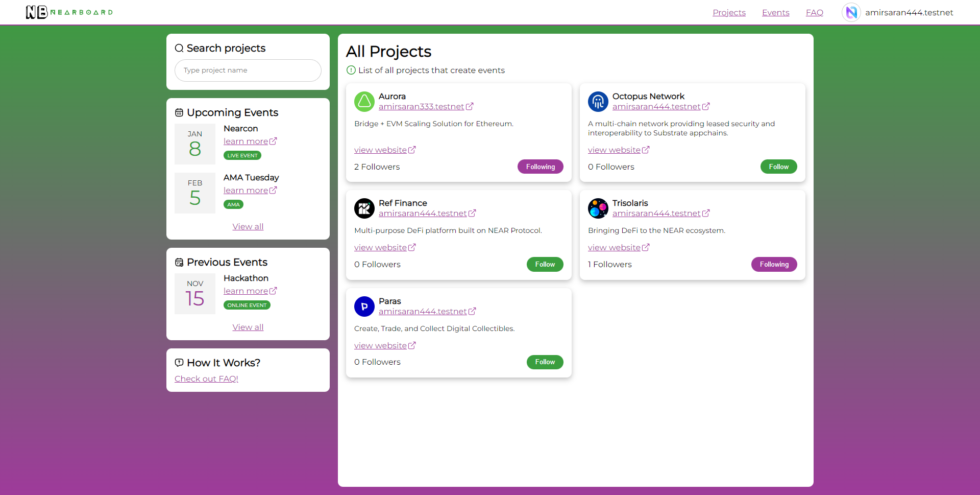This screenshot has width=980, height=495.
Task: Unfollow Aurora via Following button
Action: click(541, 167)
